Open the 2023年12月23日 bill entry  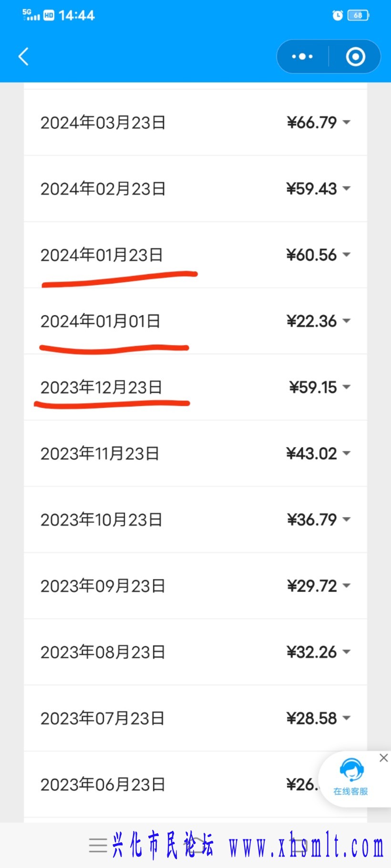coord(195,388)
